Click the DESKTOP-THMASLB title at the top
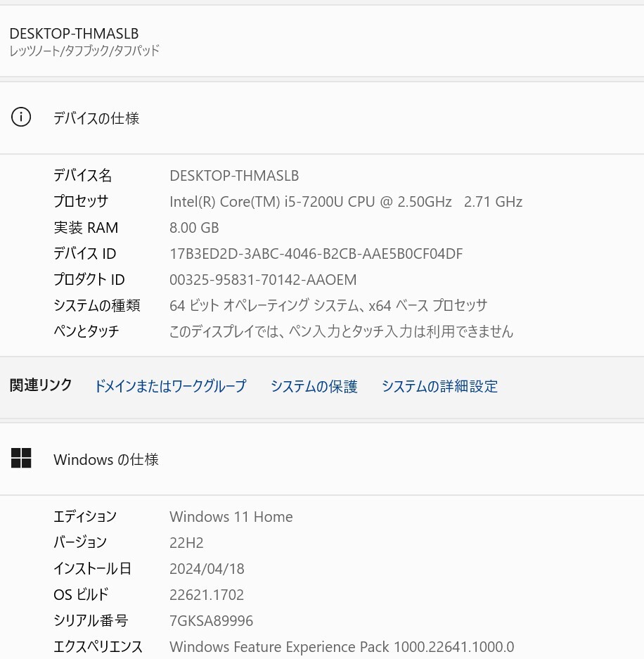 [74, 34]
